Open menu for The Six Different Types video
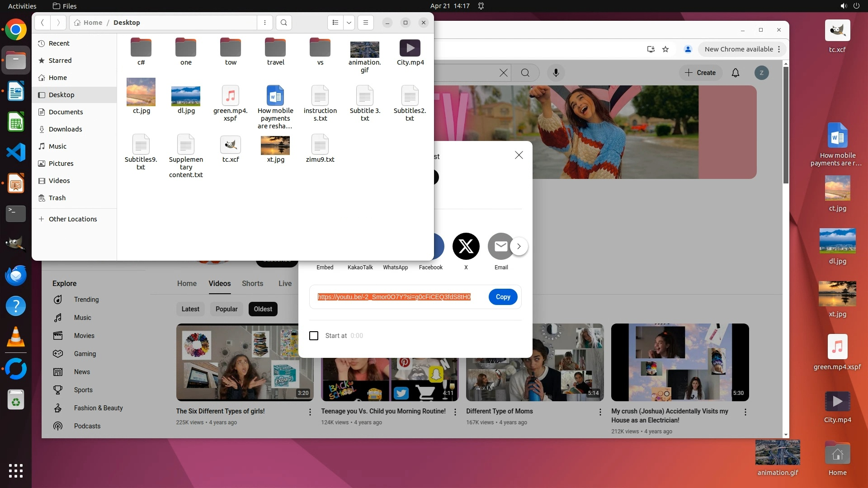Screen dimensions: 868x488 [310, 412]
